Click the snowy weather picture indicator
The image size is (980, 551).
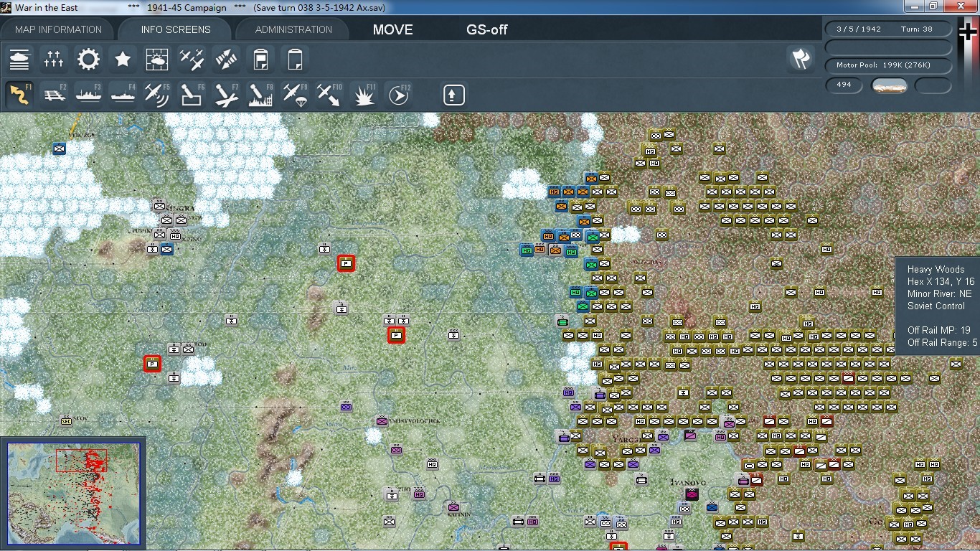[889, 86]
